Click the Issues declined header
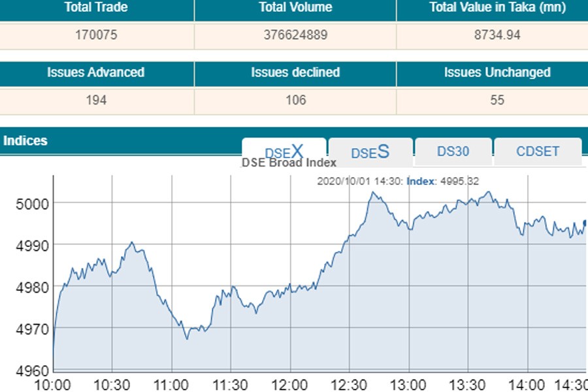Screen dimensions: 588x392 295,73
